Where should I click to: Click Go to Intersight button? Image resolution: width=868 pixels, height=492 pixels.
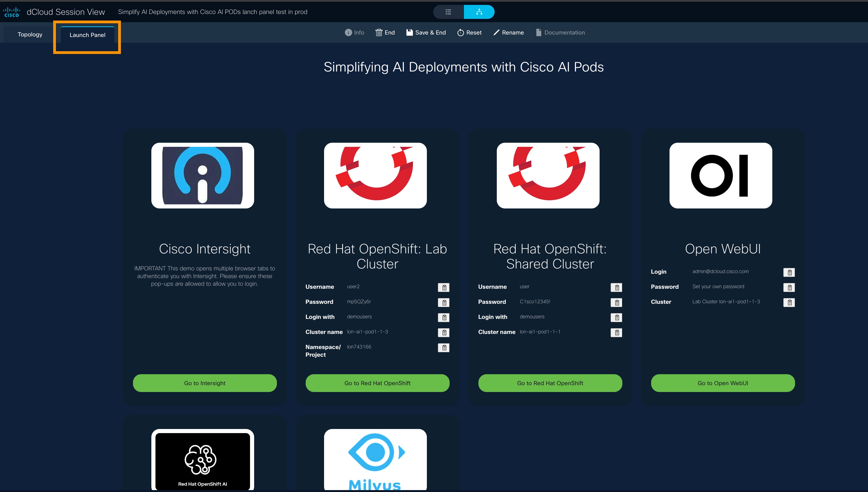click(x=205, y=383)
